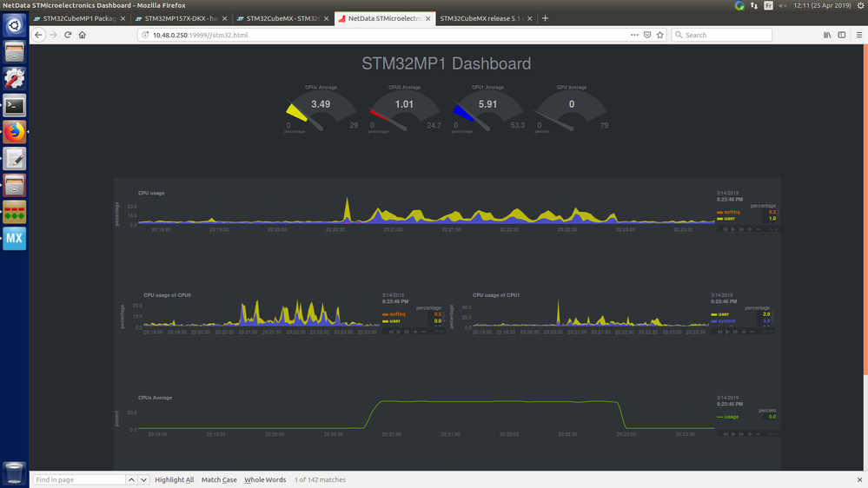This screenshot has width=868, height=488.
Task: Open a new browser tab with plus
Action: tap(546, 18)
